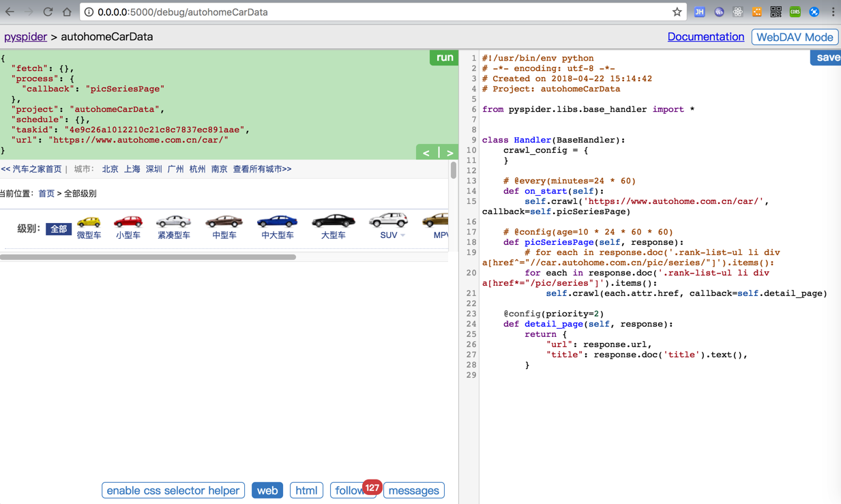Enable css selector helper

pyautogui.click(x=173, y=490)
